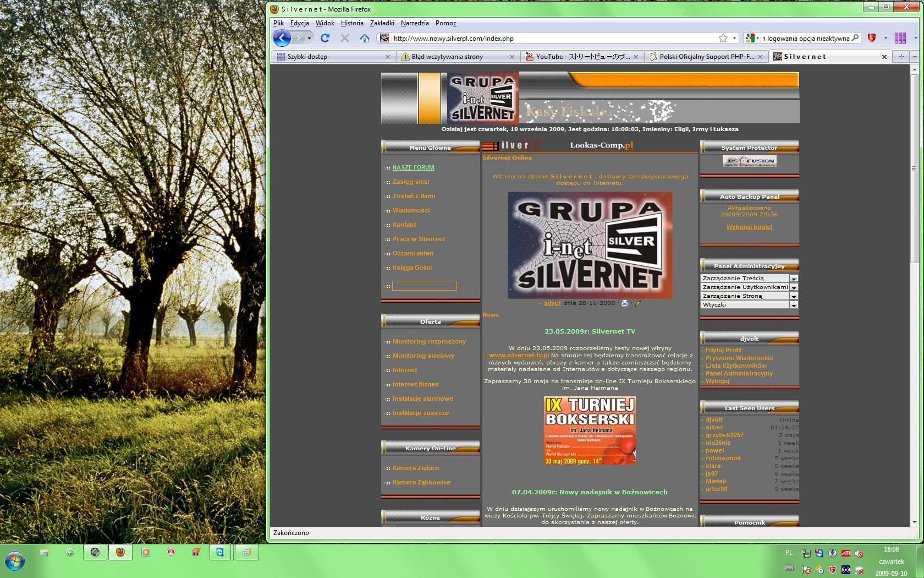Click the Wykonaj kopię! backup link
The height and width of the screenshot is (578, 924).
pyautogui.click(x=749, y=227)
